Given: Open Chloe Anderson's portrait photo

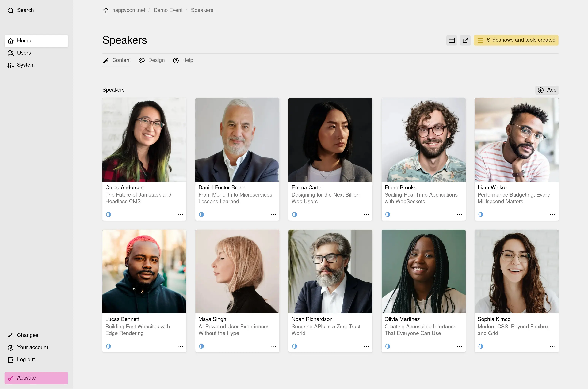Looking at the screenshot, I should click(144, 140).
